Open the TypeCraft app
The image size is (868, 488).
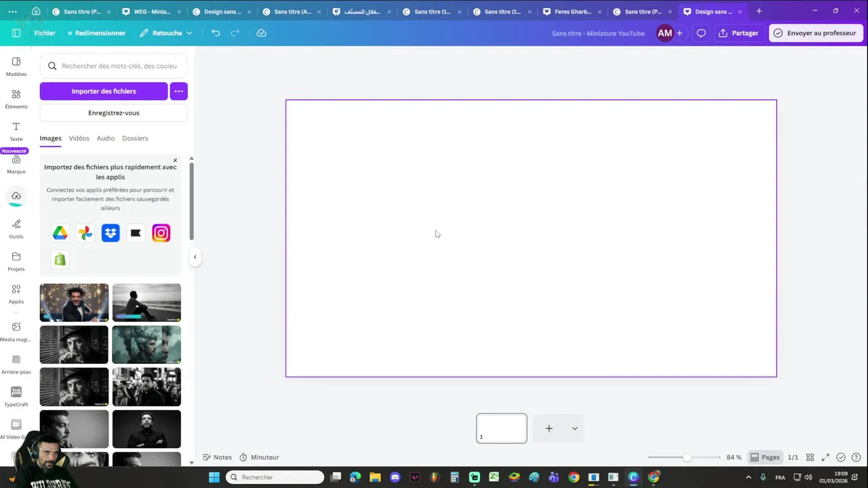pyautogui.click(x=16, y=397)
